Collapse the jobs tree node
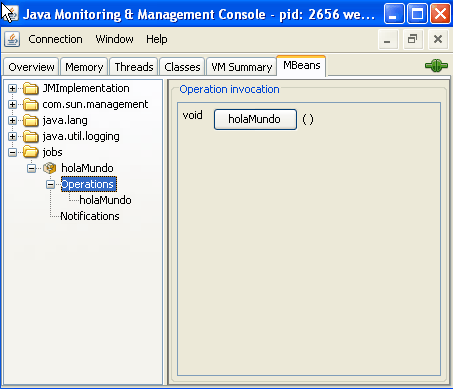Image resolution: width=453 pixels, height=389 pixels. tap(12, 152)
